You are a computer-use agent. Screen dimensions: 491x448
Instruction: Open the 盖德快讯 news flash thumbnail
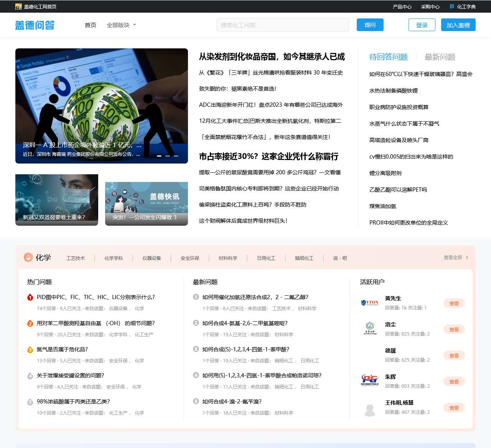coord(146,203)
